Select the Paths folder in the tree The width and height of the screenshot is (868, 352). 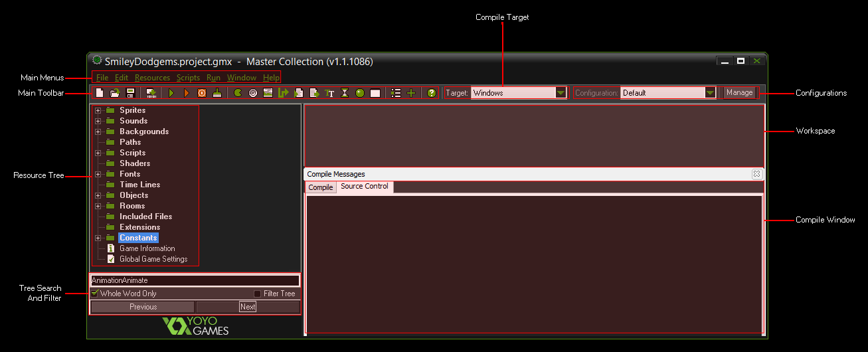point(130,142)
